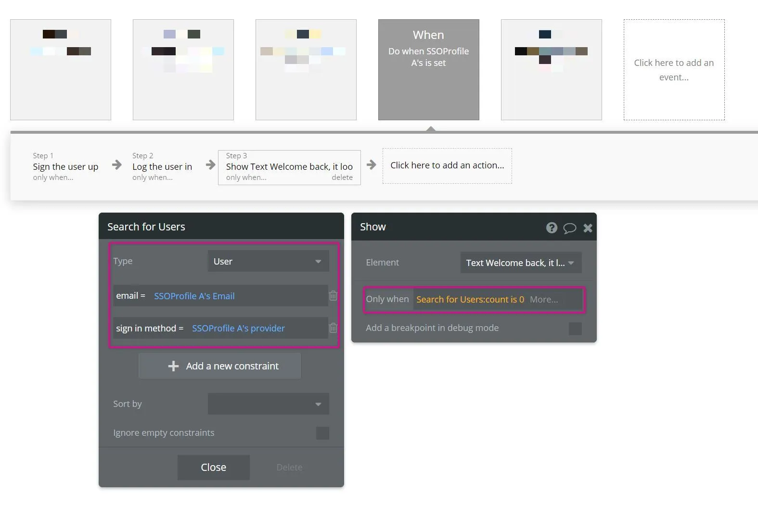Click the greyed Delete button in the search panel
Viewport: 758px width, 532px height.
coord(289,468)
